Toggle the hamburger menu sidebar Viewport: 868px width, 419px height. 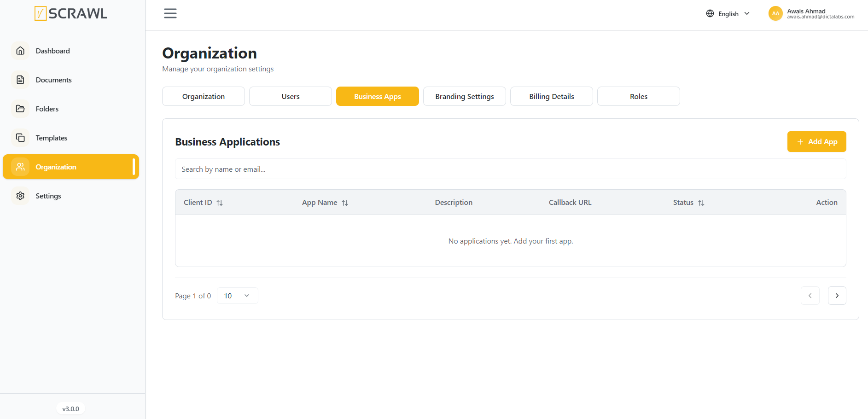pos(170,13)
